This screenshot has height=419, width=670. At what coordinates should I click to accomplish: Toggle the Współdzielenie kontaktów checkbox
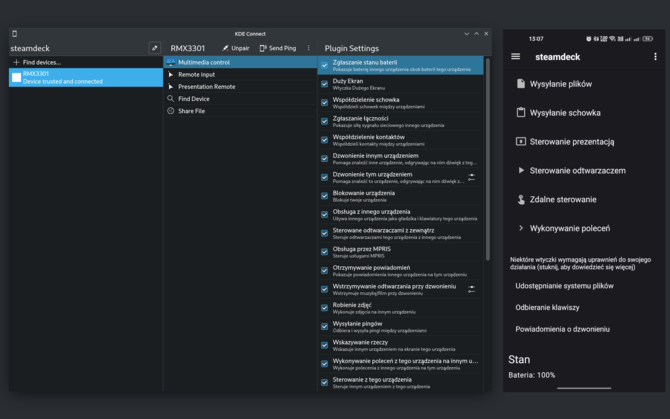(325, 140)
